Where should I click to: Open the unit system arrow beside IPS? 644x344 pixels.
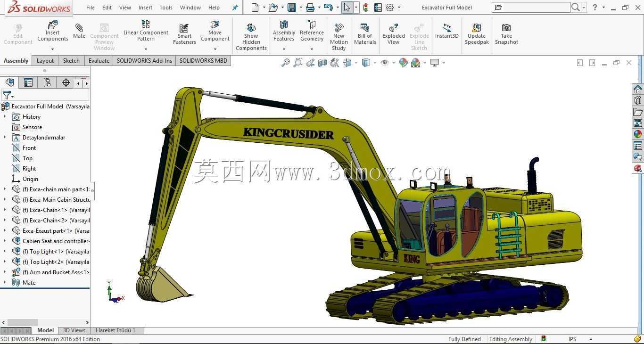[591, 339]
